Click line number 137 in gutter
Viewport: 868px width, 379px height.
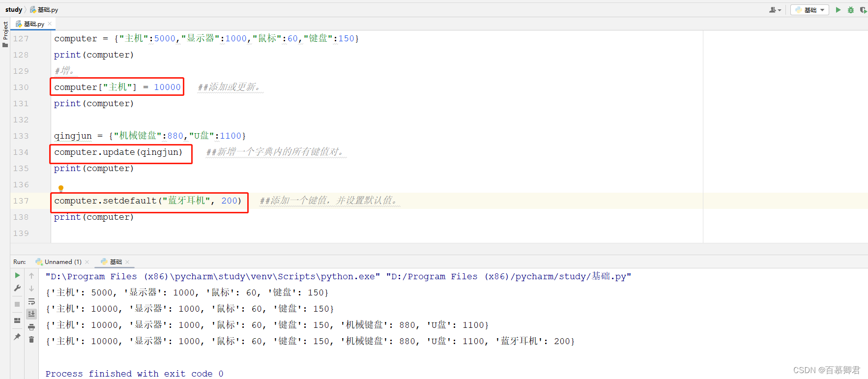point(21,201)
